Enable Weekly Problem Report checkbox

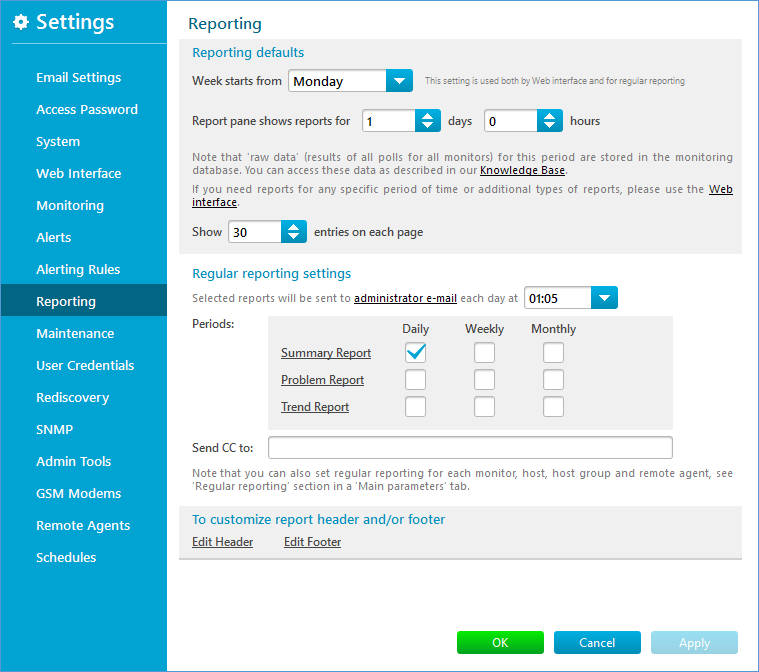484,380
